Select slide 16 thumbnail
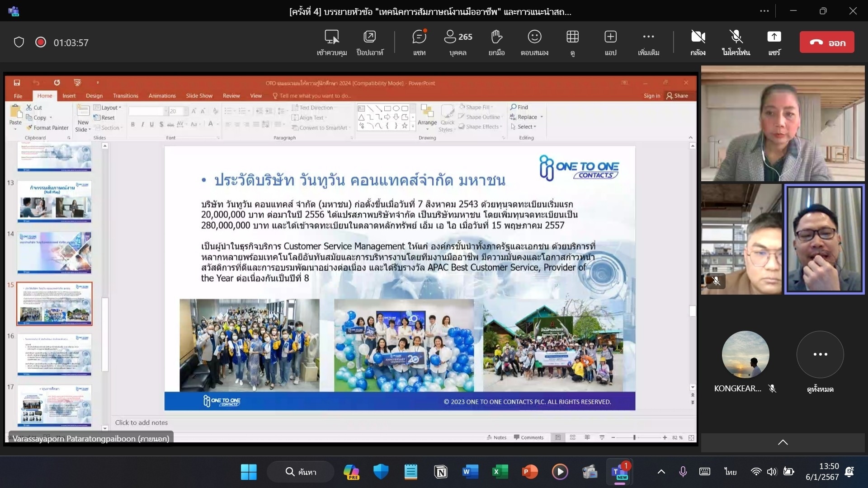Viewport: 868px width, 488px height. click(x=54, y=355)
